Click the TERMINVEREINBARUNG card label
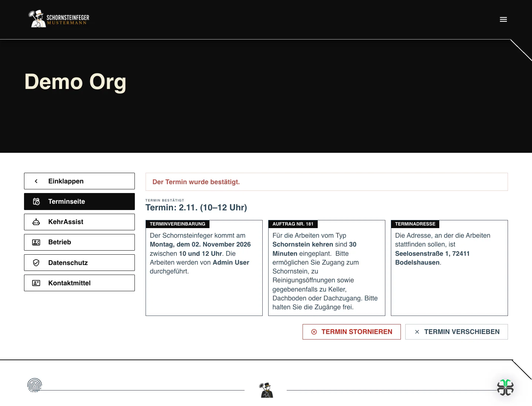Viewport: 532px width, 406px height. tap(178, 224)
